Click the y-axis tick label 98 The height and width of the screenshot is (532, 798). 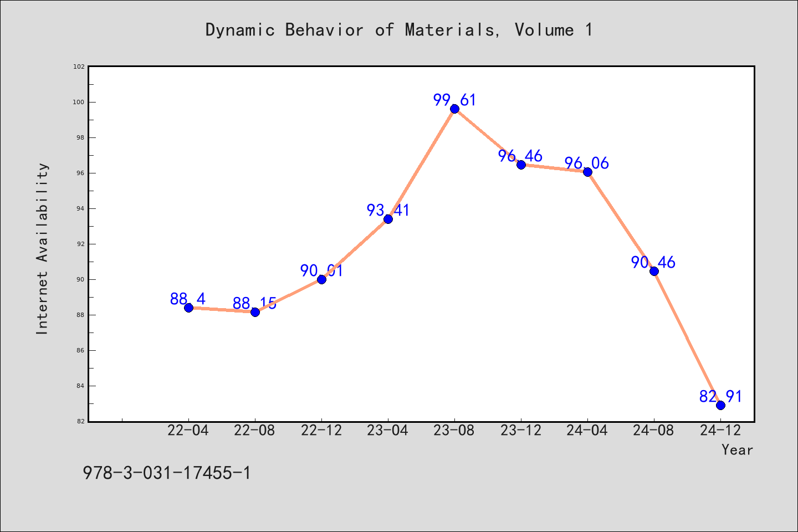point(81,137)
